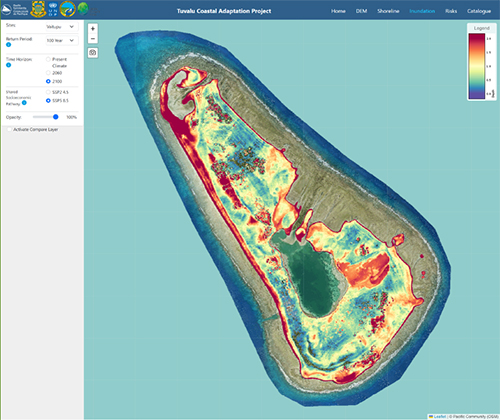Choose SSP5 8.5 pathway
This screenshot has width=500, height=420.
48,100
